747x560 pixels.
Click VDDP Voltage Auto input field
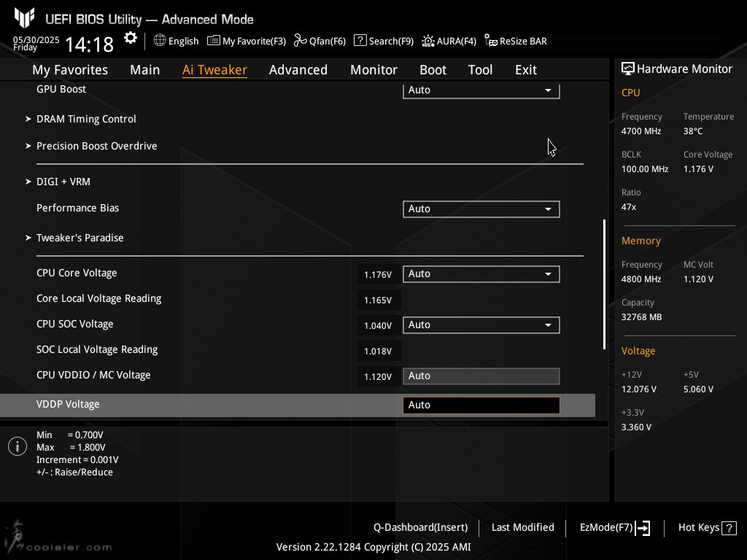pyautogui.click(x=481, y=405)
